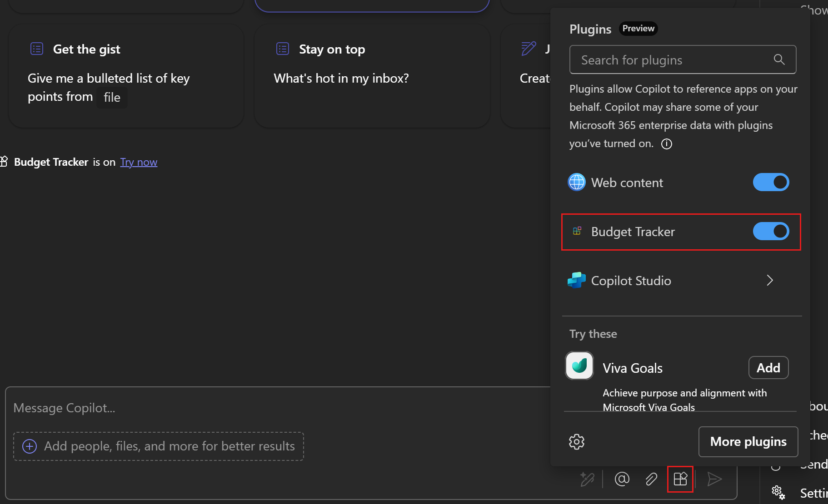The image size is (828, 504).
Task: Click the @ mention icon
Action: (622, 479)
